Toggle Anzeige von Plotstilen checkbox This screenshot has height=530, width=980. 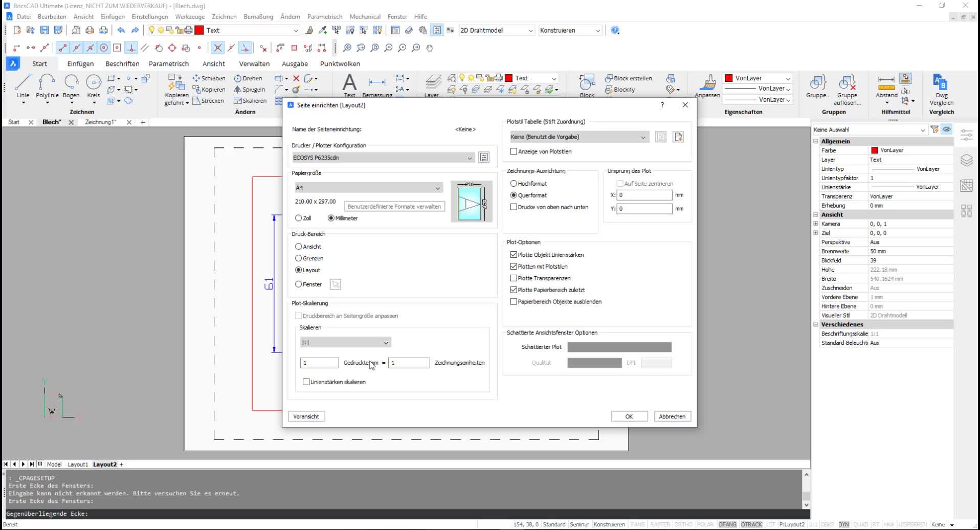point(514,151)
